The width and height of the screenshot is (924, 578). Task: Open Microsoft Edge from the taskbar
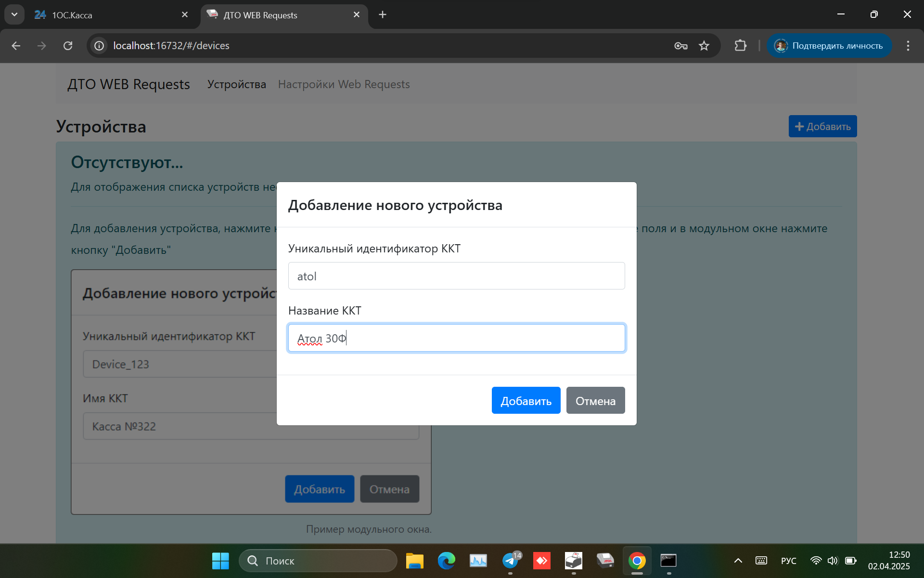coord(446,561)
